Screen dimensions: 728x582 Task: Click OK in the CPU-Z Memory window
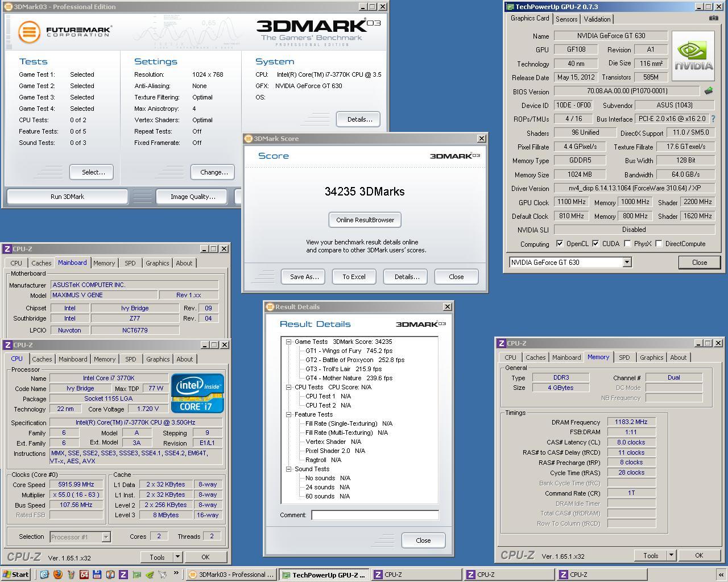[x=699, y=555]
